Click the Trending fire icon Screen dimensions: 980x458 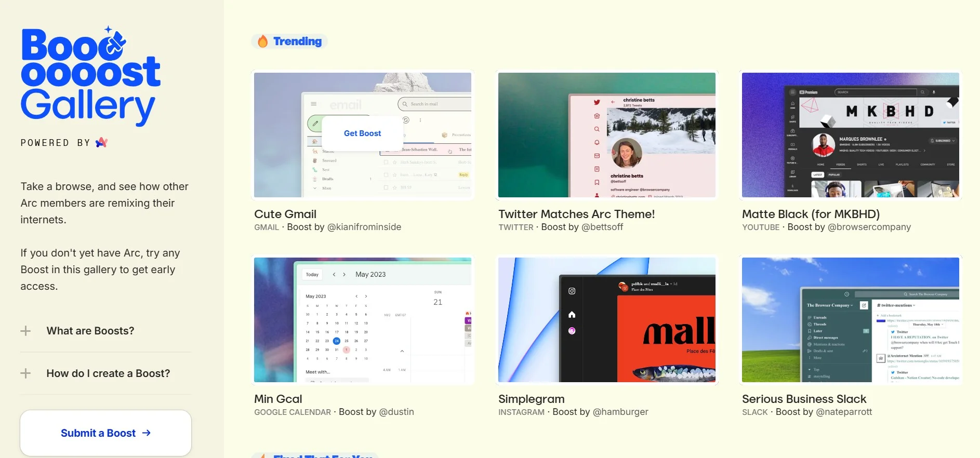[x=263, y=42]
